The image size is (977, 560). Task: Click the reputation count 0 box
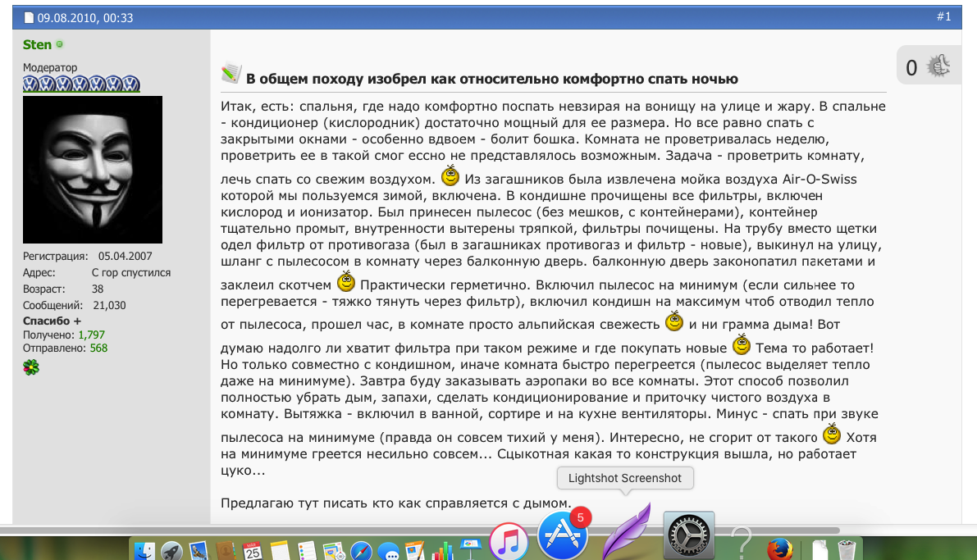(x=911, y=67)
